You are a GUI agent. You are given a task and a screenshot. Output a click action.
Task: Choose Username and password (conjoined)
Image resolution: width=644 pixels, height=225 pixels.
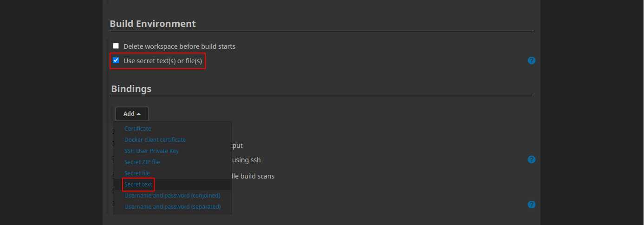[172, 195]
